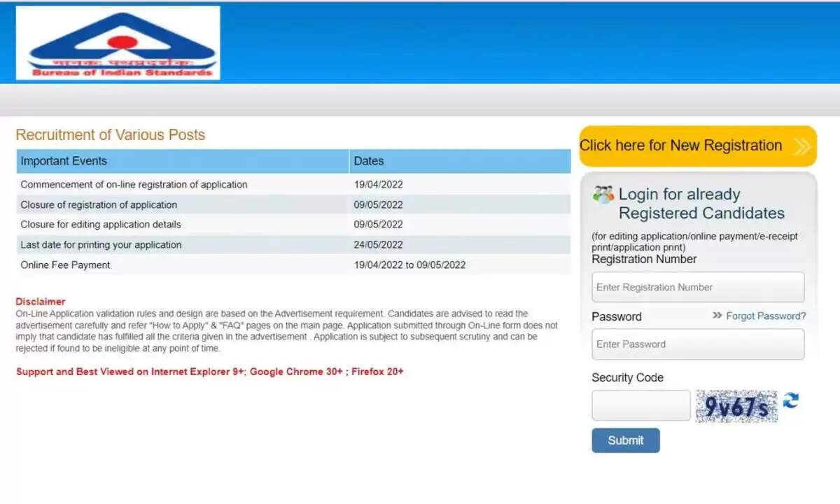Image resolution: width=840 pixels, height=504 pixels.
Task: Click the Recruitment of Various Posts heading
Action: pos(111,135)
